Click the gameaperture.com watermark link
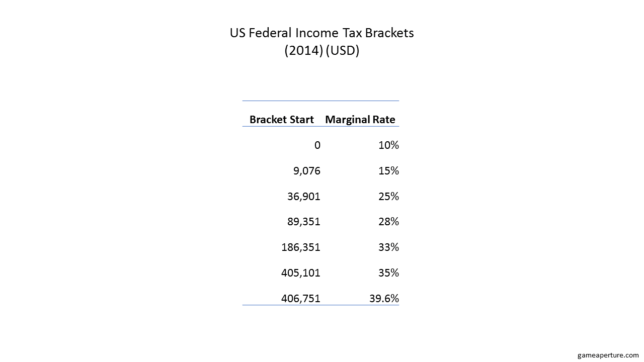The width and height of the screenshot is (644, 362). (x=608, y=355)
